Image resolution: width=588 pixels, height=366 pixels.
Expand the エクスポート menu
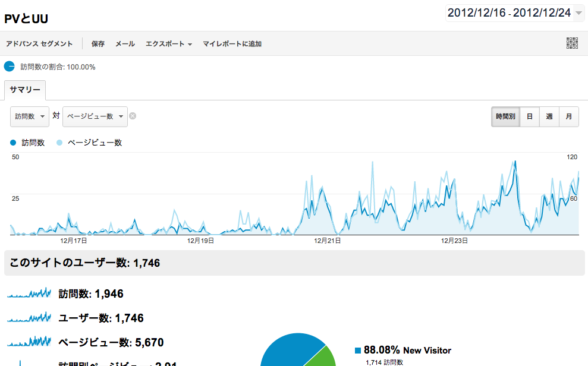coord(169,44)
